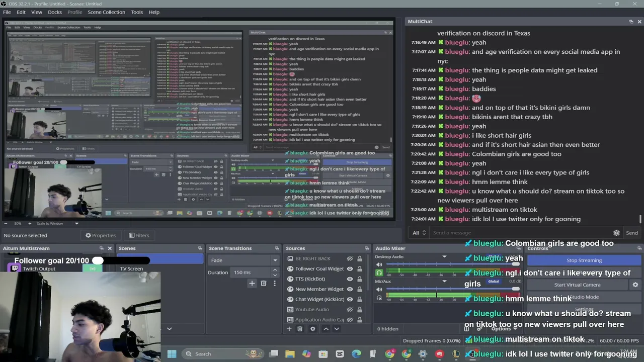Viewport: 644px width, 362px height.
Task: Toggle Twitch Output stream button
Action: [93, 269]
